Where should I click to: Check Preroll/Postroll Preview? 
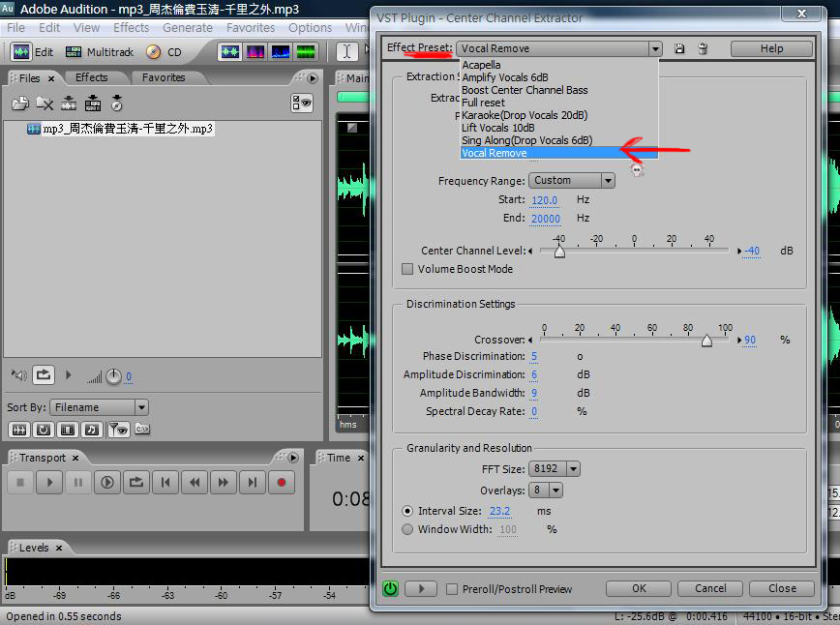(452, 589)
